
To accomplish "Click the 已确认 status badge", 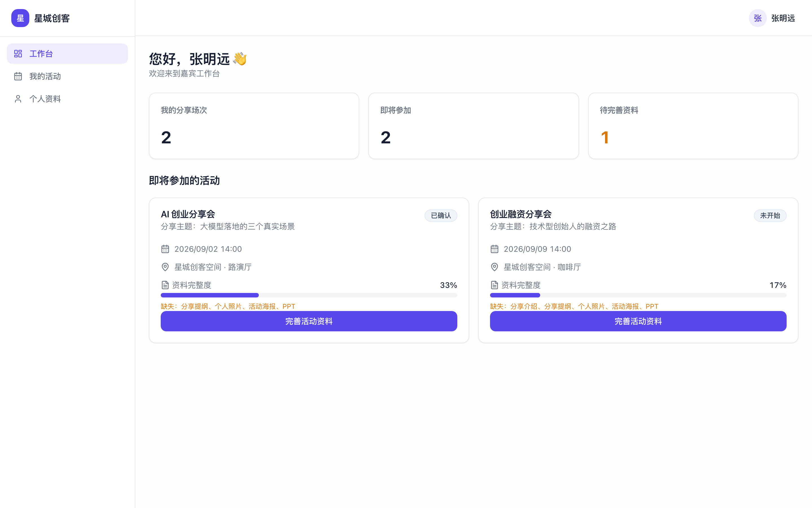I will 441,215.
